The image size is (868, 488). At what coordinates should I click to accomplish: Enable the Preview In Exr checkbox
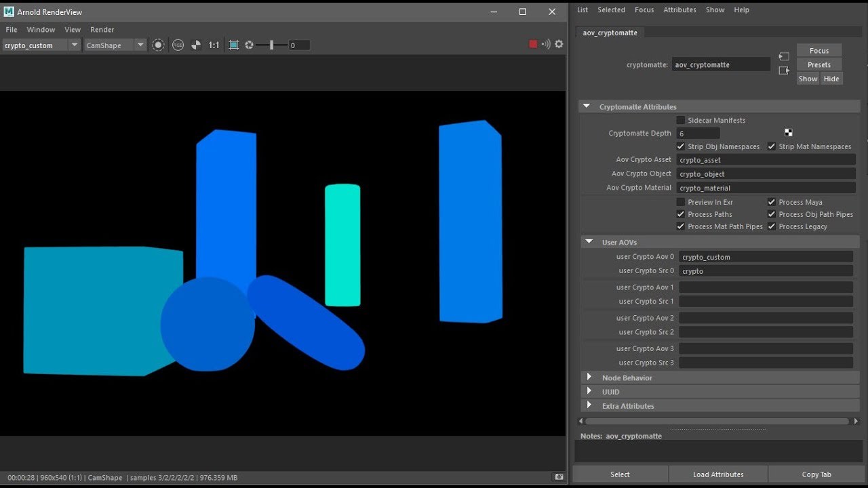tap(681, 202)
